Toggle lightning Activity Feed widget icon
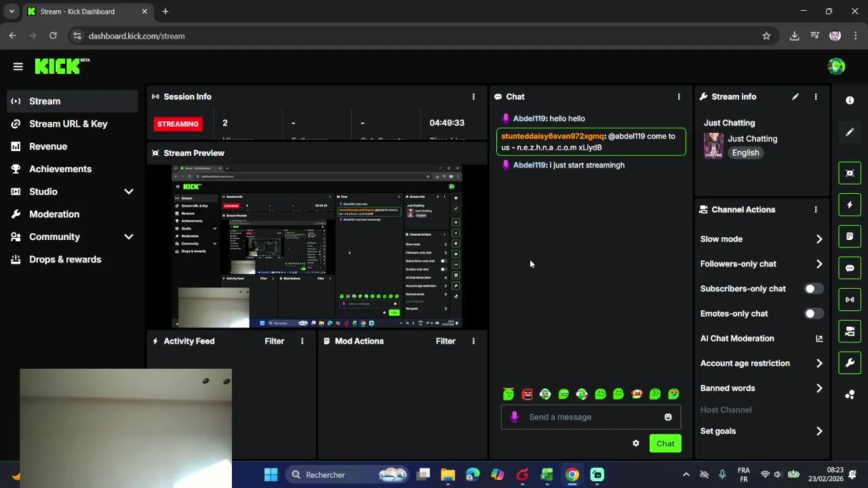 click(x=850, y=205)
